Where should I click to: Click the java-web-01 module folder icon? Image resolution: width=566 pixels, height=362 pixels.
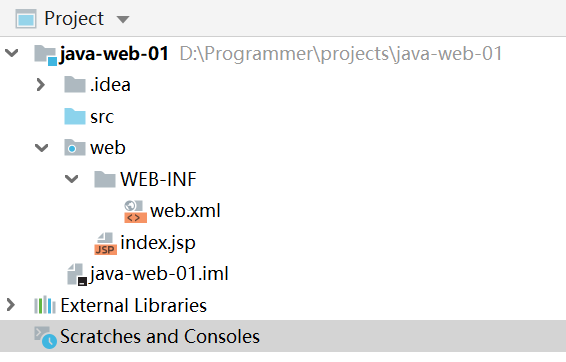pos(45,55)
